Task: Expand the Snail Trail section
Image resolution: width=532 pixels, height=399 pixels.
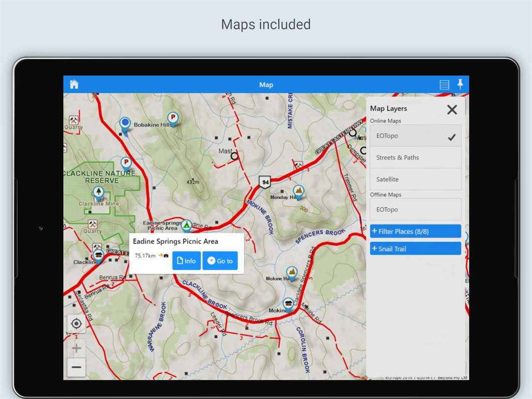Action: coord(416,249)
